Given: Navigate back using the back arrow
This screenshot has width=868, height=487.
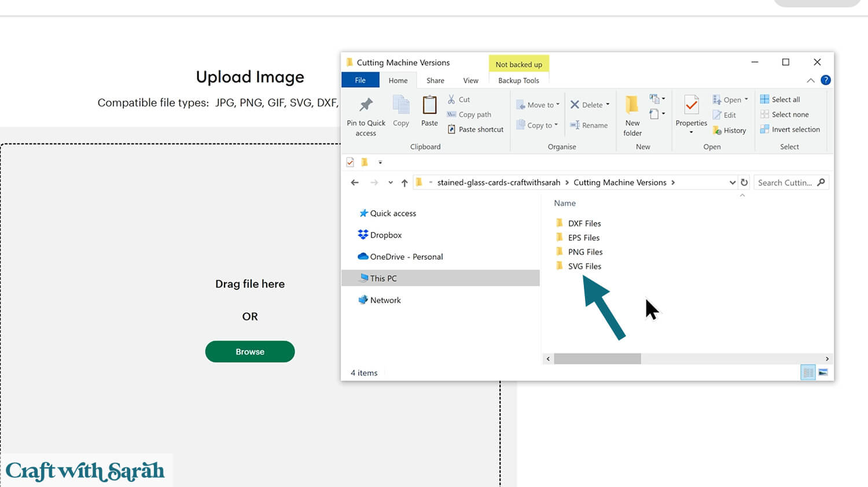Looking at the screenshot, I should [x=355, y=183].
